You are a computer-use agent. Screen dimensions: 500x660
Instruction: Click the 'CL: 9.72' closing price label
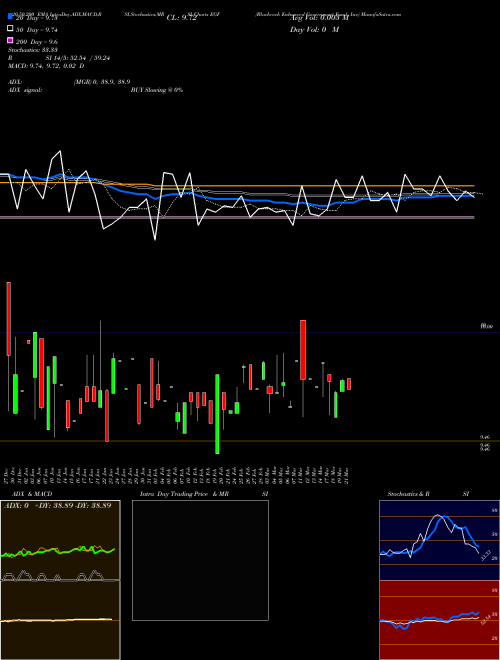click(x=181, y=18)
